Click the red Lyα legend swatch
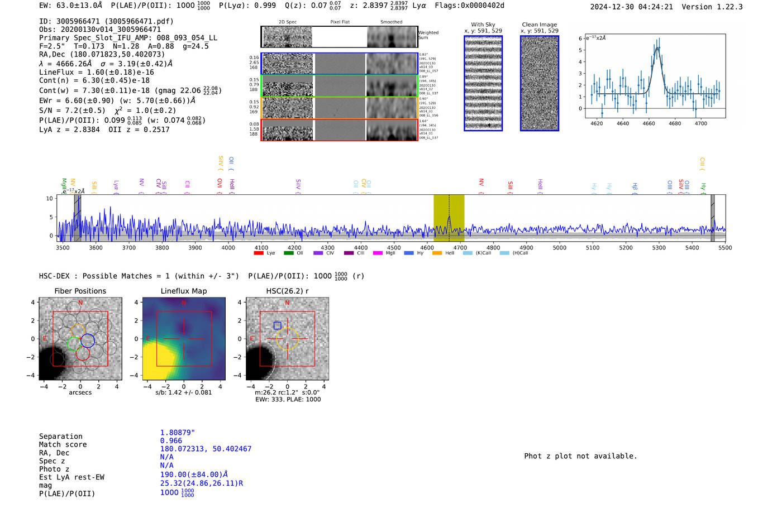The width and height of the screenshot is (782, 532). (259, 253)
